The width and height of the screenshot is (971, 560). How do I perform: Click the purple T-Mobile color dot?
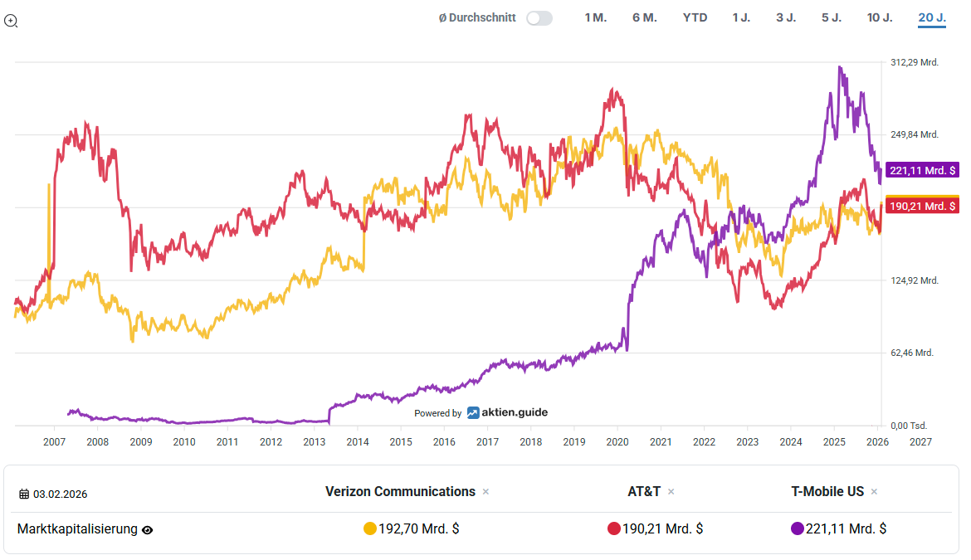click(798, 528)
